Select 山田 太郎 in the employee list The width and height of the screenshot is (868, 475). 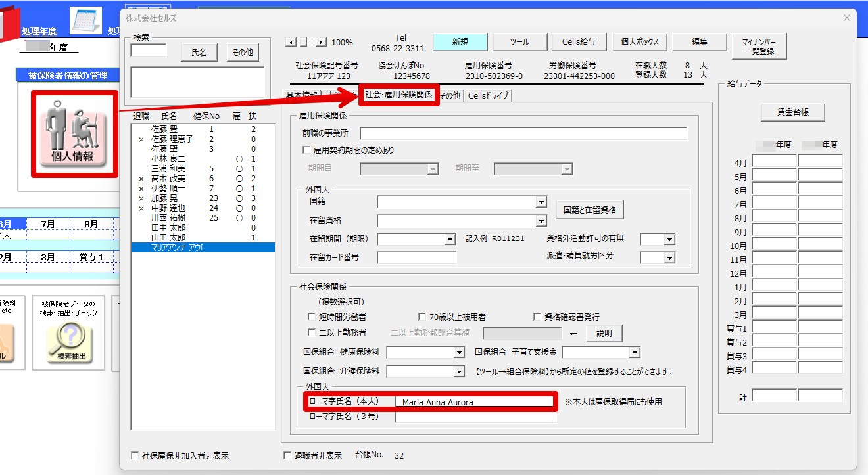pos(203,238)
